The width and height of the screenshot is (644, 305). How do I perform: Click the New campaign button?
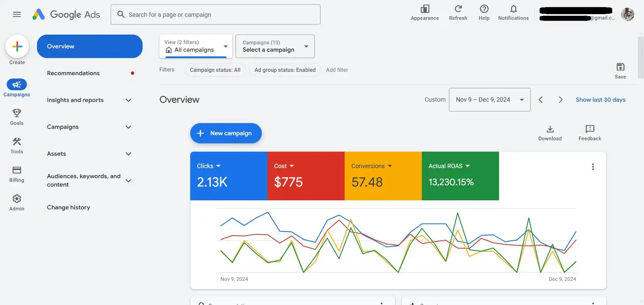point(226,133)
